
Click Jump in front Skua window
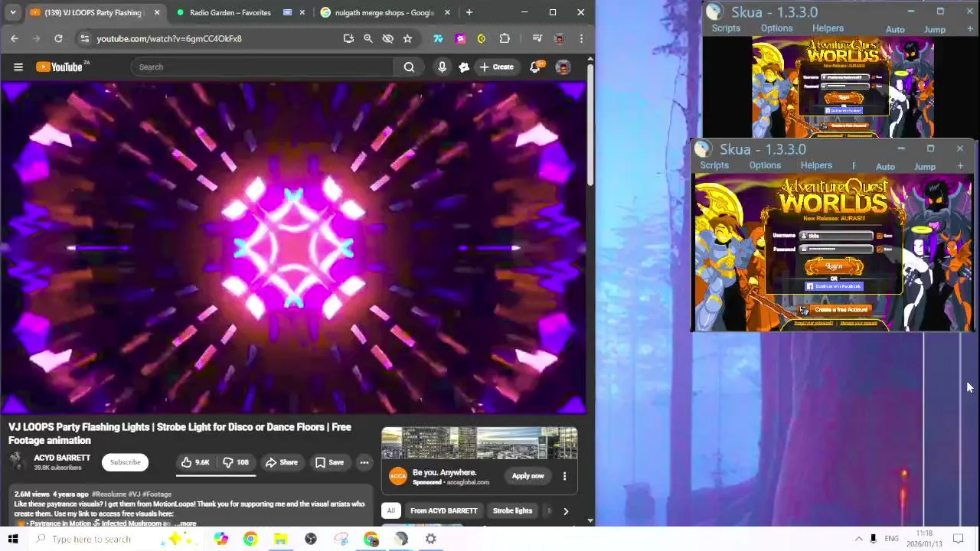coord(925,167)
